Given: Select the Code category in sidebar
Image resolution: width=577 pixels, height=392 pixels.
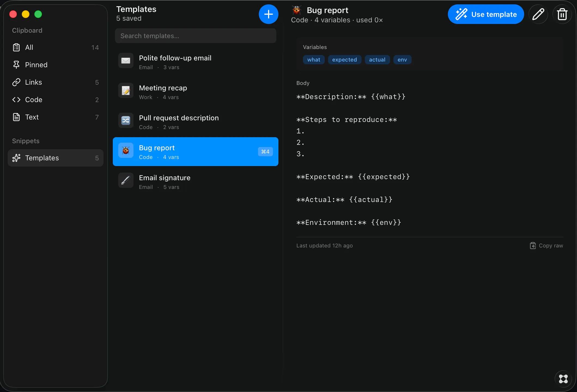Looking at the screenshot, I should (56, 100).
